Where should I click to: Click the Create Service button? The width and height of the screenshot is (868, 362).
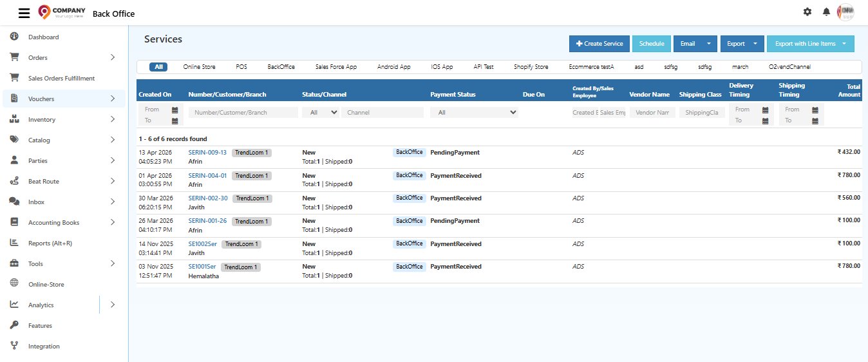[x=599, y=44]
